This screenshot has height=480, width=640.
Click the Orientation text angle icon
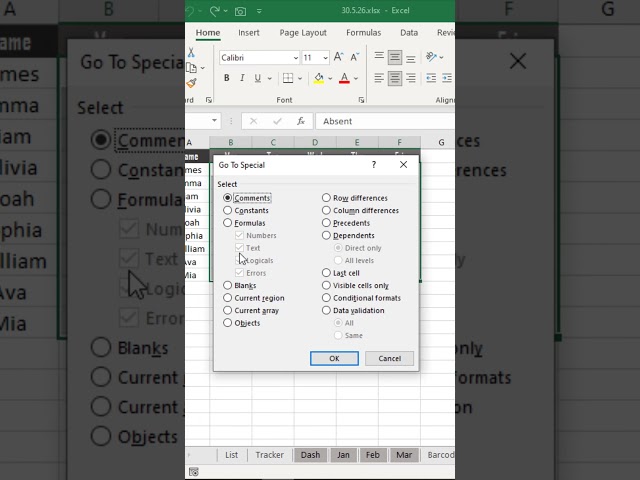(431, 57)
